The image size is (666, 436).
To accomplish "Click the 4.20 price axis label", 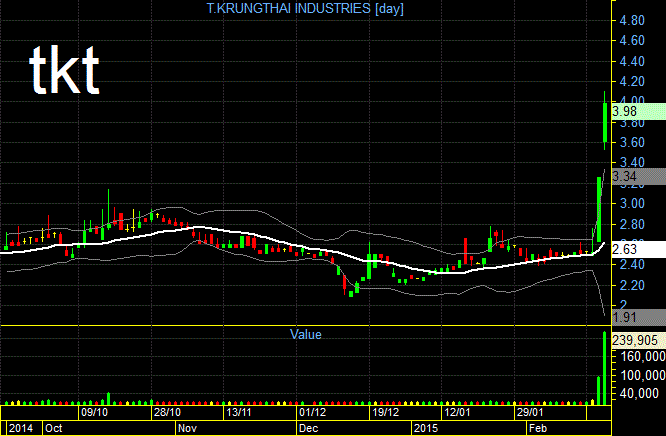I will click(632, 81).
